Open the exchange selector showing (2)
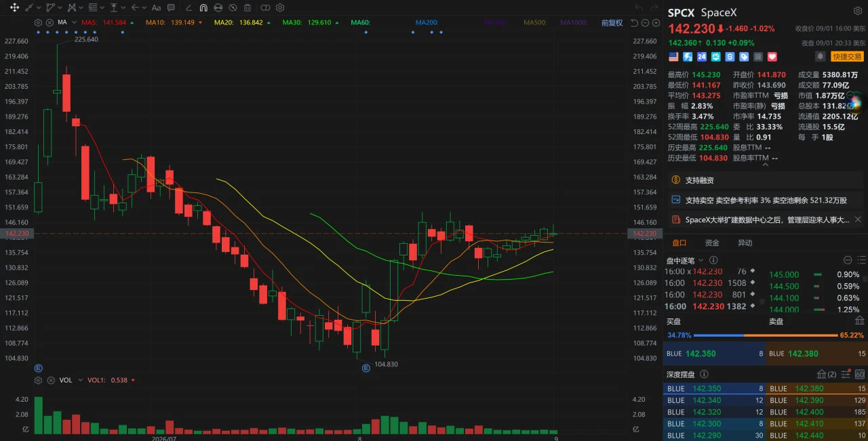Image resolution: width=868 pixels, height=441 pixels. pyautogui.click(x=827, y=374)
